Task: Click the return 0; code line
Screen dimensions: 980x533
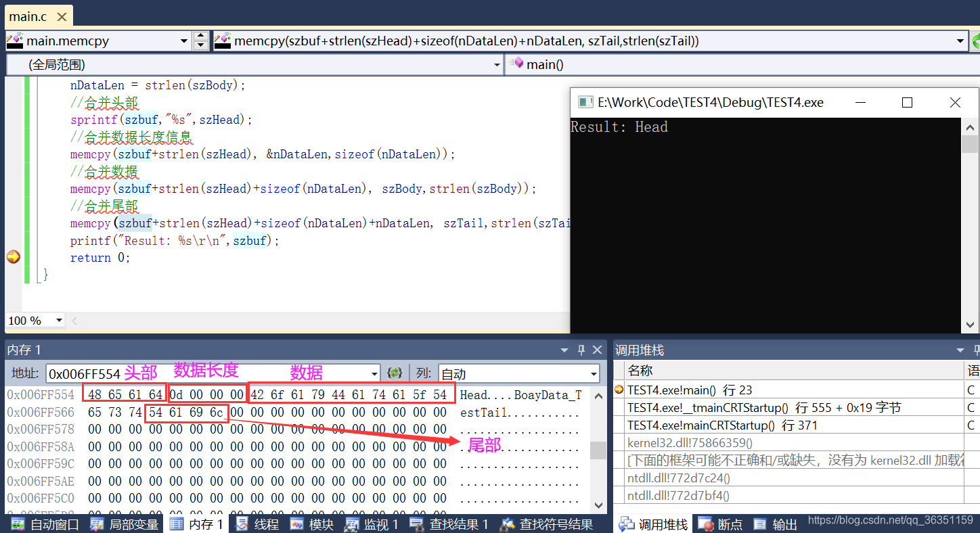Action: [100, 258]
